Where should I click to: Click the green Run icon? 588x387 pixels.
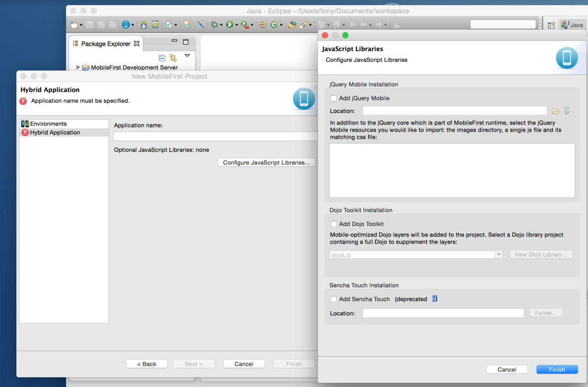pyautogui.click(x=230, y=25)
